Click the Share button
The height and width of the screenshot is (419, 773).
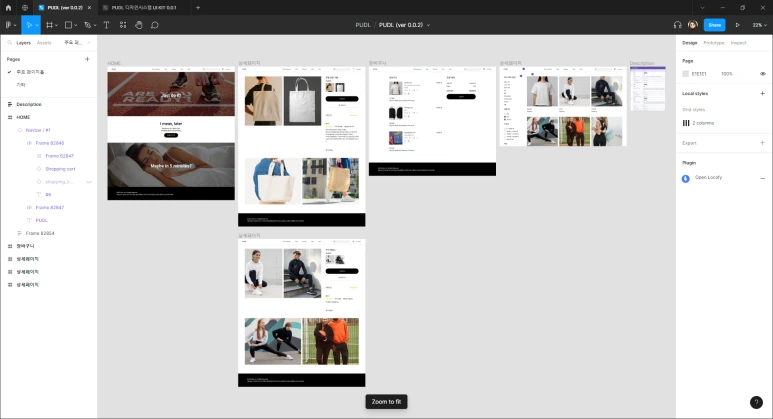[714, 25]
